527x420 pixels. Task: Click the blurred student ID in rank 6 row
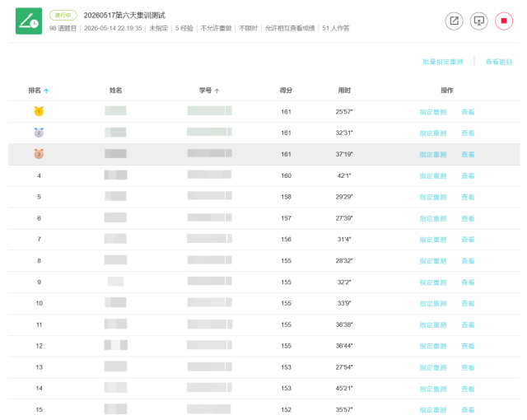pos(210,217)
